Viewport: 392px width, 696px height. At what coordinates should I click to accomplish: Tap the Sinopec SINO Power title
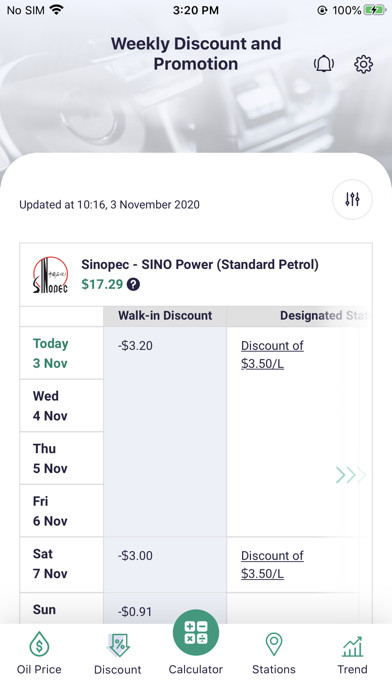[x=200, y=265]
